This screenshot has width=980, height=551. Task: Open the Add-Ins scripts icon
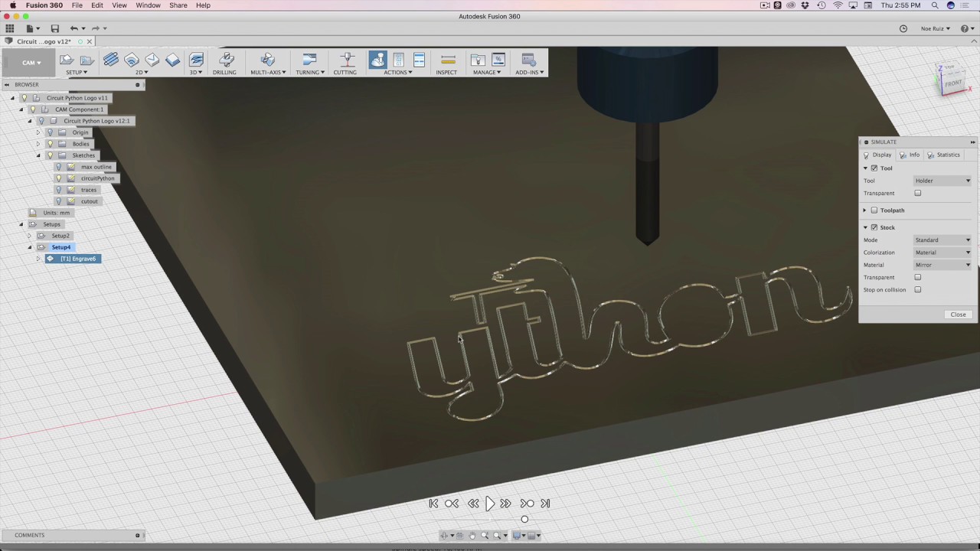pyautogui.click(x=528, y=60)
